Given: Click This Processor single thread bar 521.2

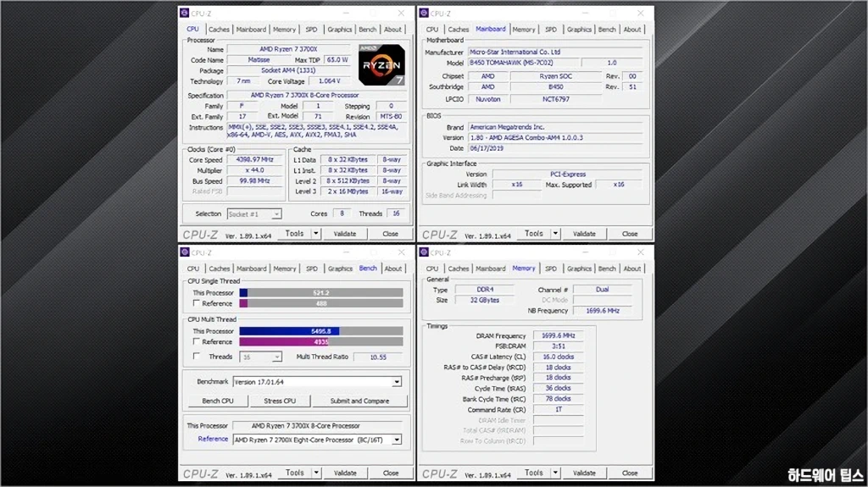Looking at the screenshot, I should (x=321, y=293).
